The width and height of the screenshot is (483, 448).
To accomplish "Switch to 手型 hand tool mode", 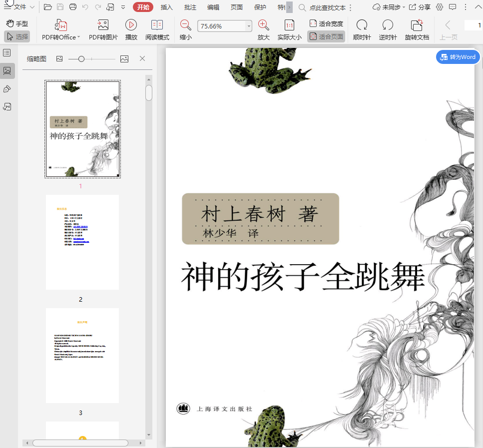I will tap(17, 23).
